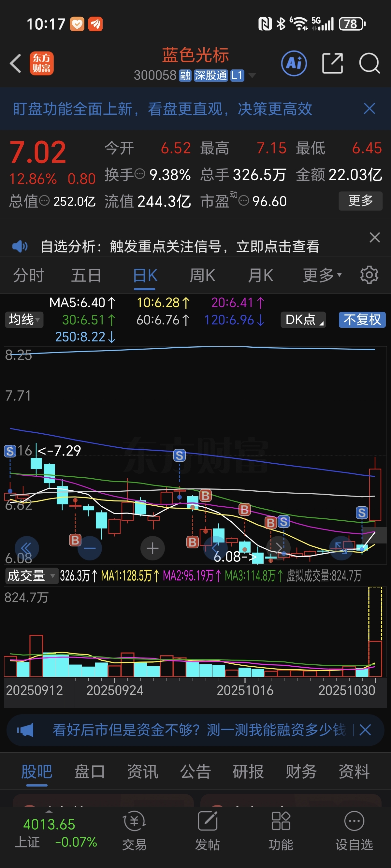Tap the 5G signal indicator in status bar
The image size is (391, 868).
point(323,24)
